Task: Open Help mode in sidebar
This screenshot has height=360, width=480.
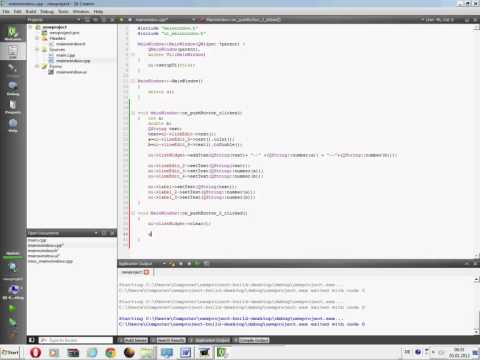Action: pyautogui.click(x=13, y=125)
